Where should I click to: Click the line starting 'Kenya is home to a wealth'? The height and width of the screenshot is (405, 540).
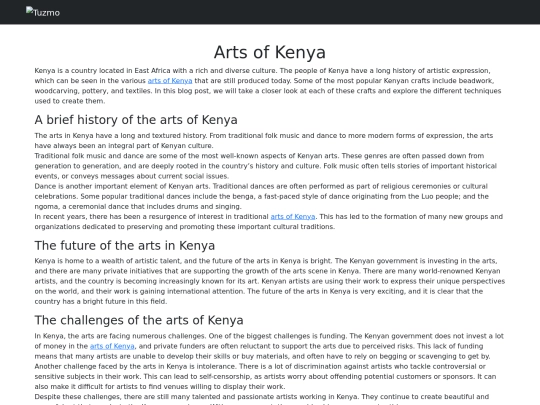[x=266, y=261]
